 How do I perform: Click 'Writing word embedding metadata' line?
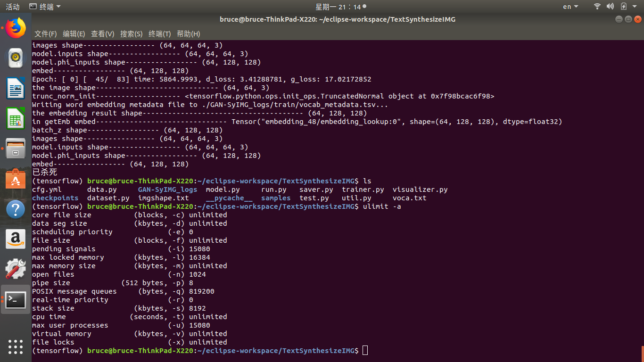pos(210,105)
